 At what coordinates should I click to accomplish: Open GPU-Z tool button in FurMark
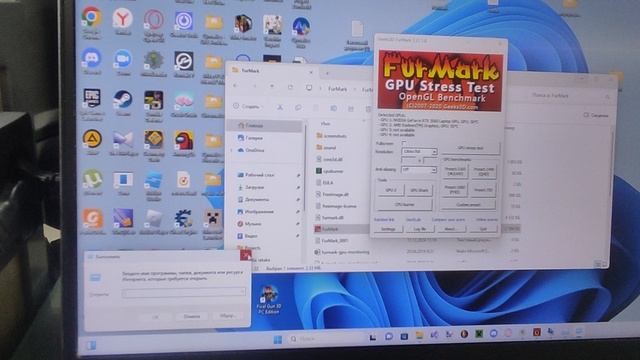[x=391, y=190]
